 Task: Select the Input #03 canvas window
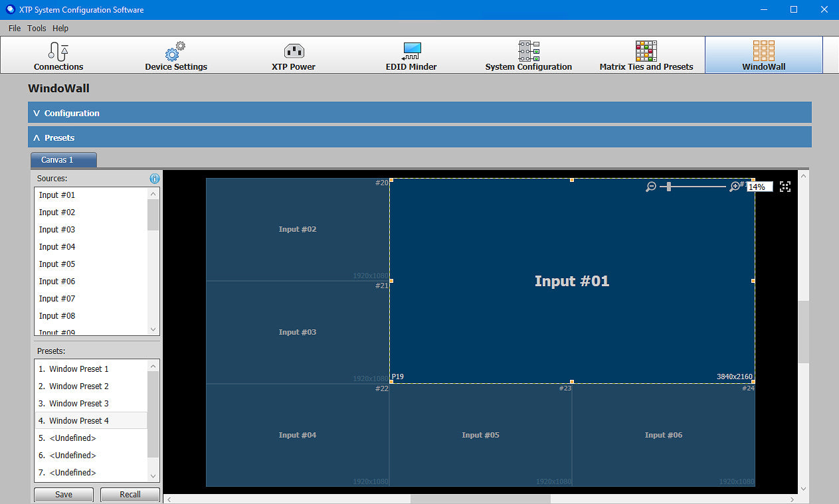pyautogui.click(x=298, y=332)
